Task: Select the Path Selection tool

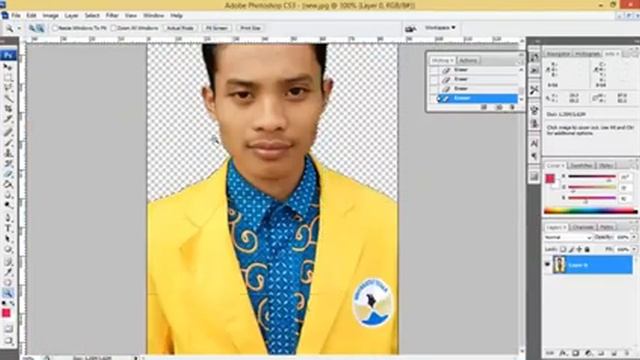Action: pyautogui.click(x=7, y=239)
